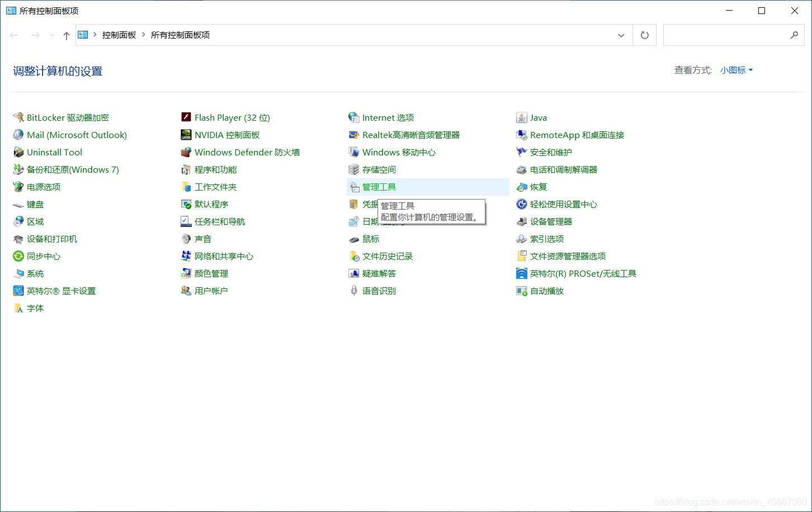Viewport: 812px width, 512px height.
Task: Click the search magnifier icon
Action: click(794, 35)
